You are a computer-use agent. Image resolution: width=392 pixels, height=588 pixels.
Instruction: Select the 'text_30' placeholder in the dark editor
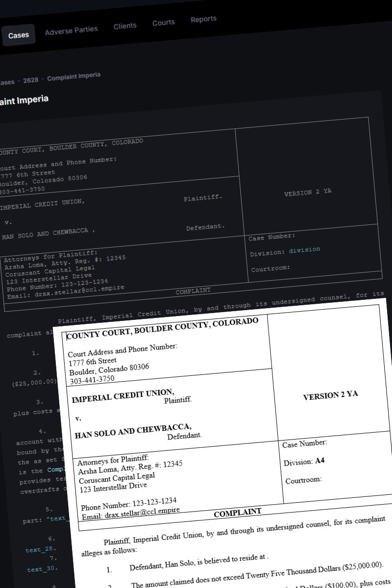[42, 569]
